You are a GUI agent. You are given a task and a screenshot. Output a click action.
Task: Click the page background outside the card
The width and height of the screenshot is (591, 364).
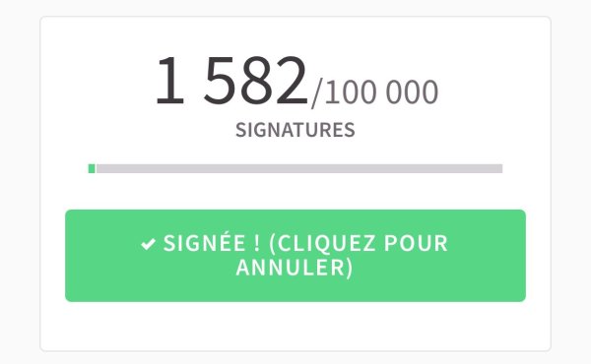[x=19, y=181]
